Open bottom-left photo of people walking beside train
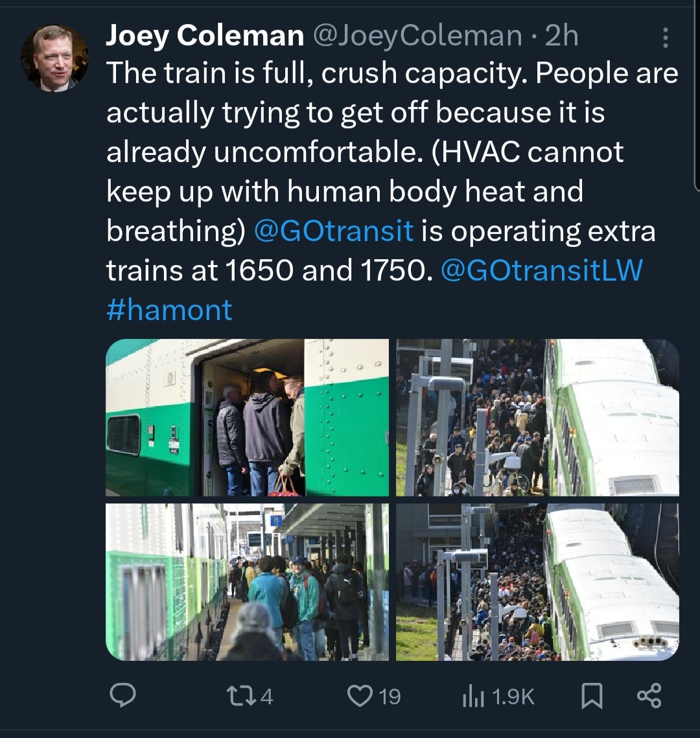700x738 pixels. point(247,582)
